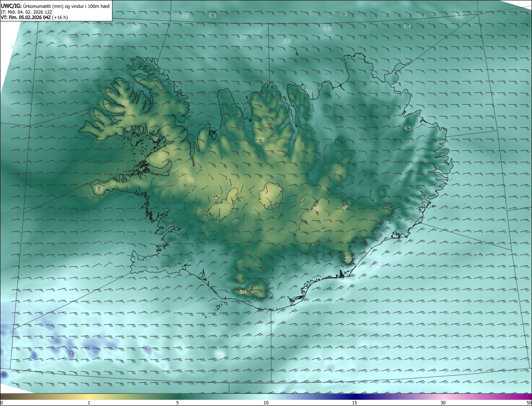Click the initial time line 'IT: Mið. 04. 02. 2026 12Z'
Image resolution: width=532 pixels, height=406 pixels.
tap(27, 12)
